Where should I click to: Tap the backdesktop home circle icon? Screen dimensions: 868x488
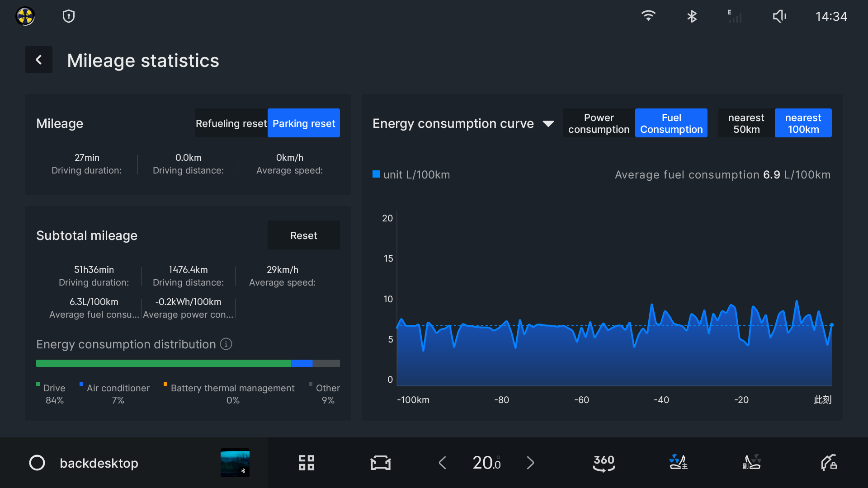click(x=37, y=463)
